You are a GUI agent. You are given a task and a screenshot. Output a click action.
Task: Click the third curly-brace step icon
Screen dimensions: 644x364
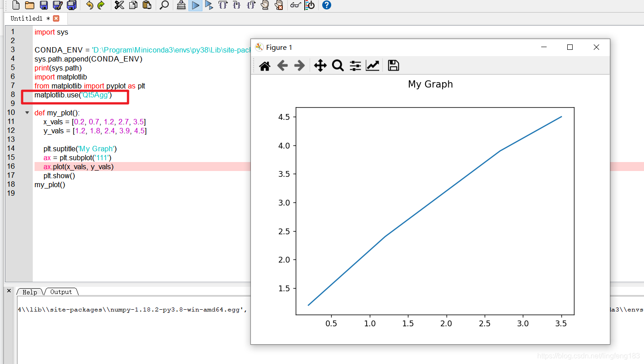click(251, 5)
